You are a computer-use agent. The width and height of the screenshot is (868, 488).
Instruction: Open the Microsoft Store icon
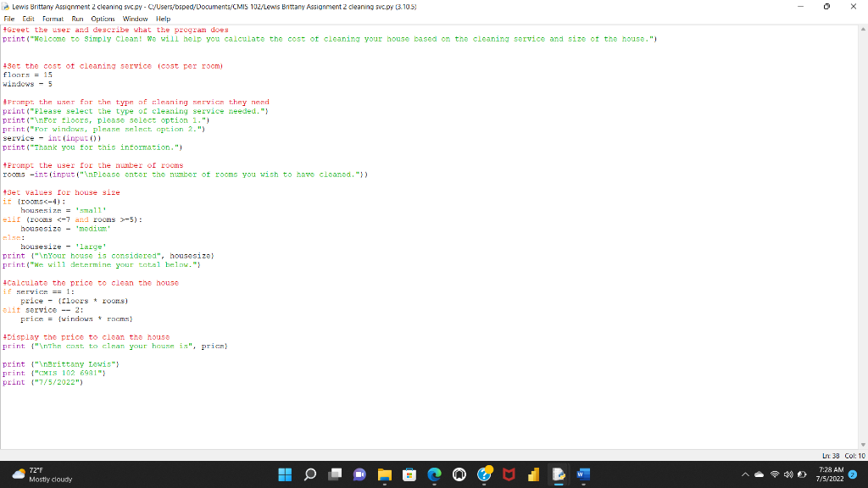(x=409, y=474)
